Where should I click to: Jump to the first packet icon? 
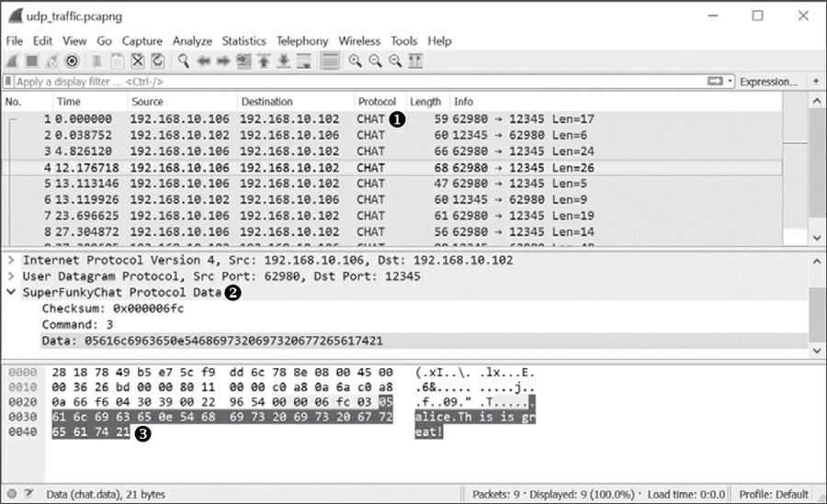(x=264, y=62)
